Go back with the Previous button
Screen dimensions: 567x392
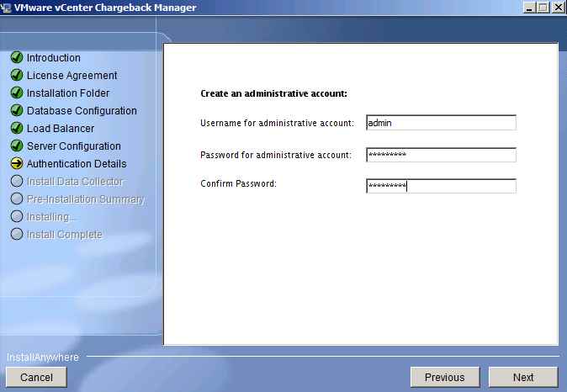point(445,377)
